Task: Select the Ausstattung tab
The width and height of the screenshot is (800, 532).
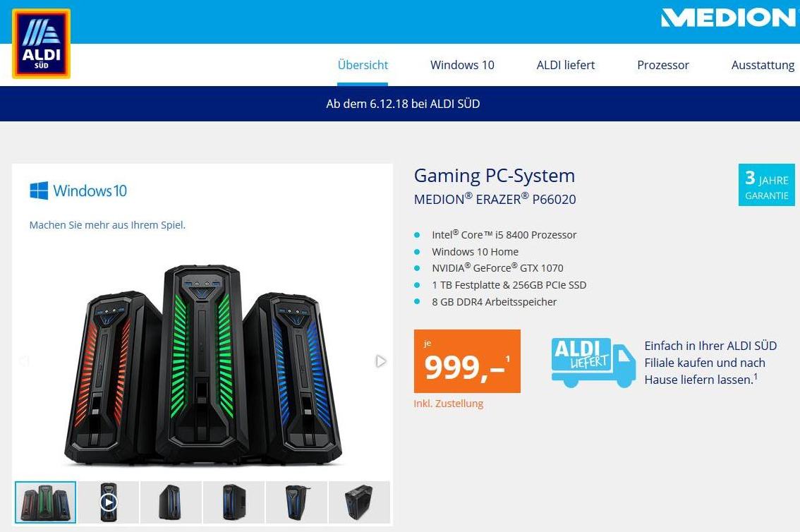Action: coord(763,66)
